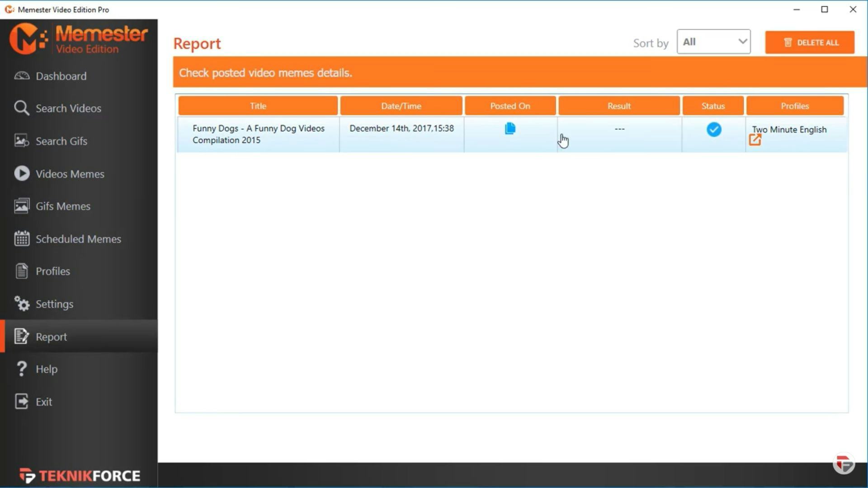The width and height of the screenshot is (868, 488).
Task: Click the Exit sidebar option
Action: [x=44, y=402]
